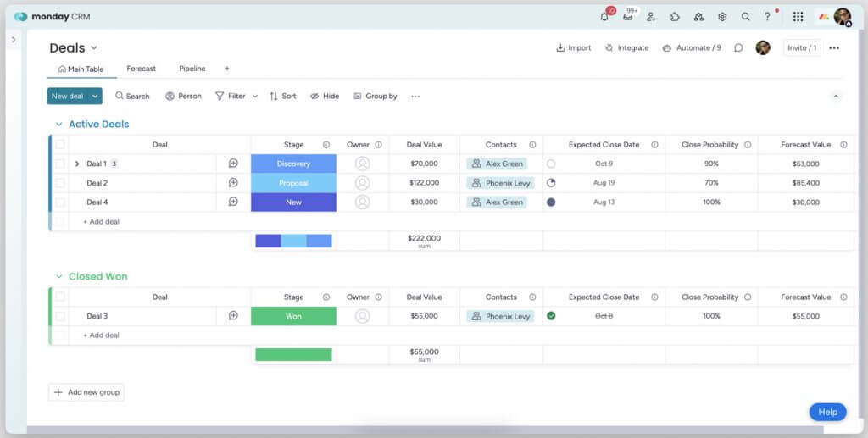This screenshot has width=868, height=438.
Task: Open the Help button
Action: tap(827, 412)
